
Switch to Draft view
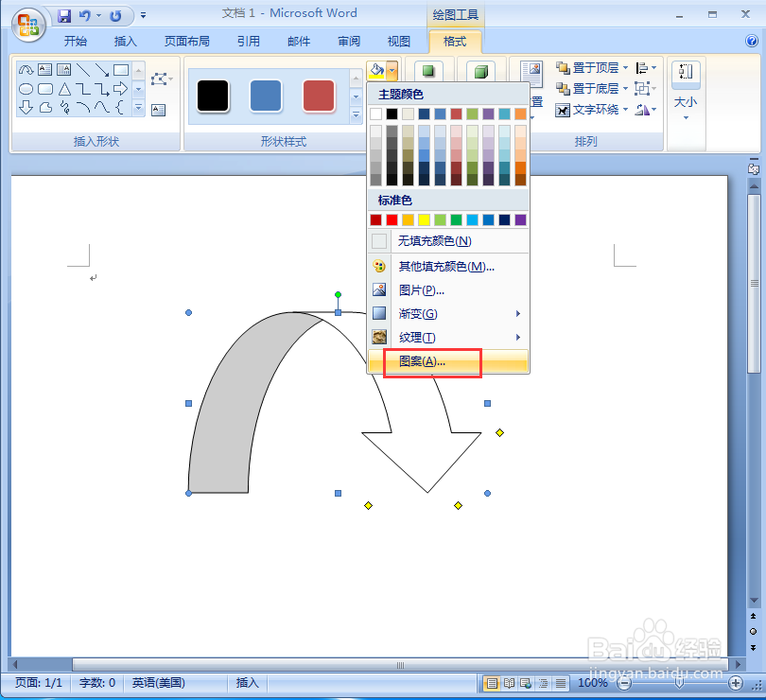point(561,683)
